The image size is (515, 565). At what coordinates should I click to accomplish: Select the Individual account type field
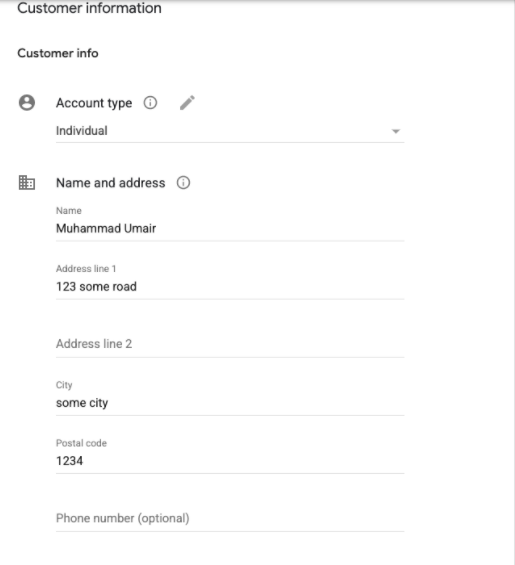click(x=230, y=131)
